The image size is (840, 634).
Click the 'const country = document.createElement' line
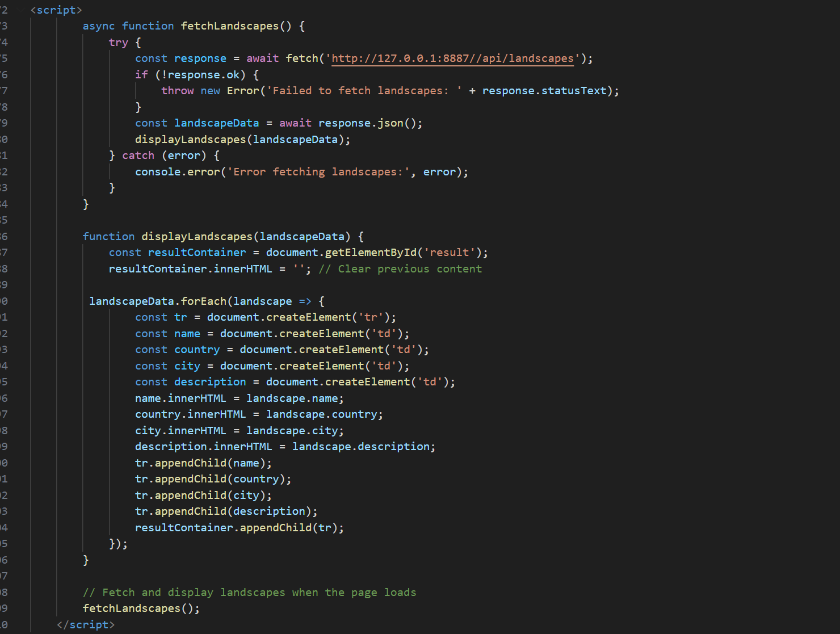(282, 350)
